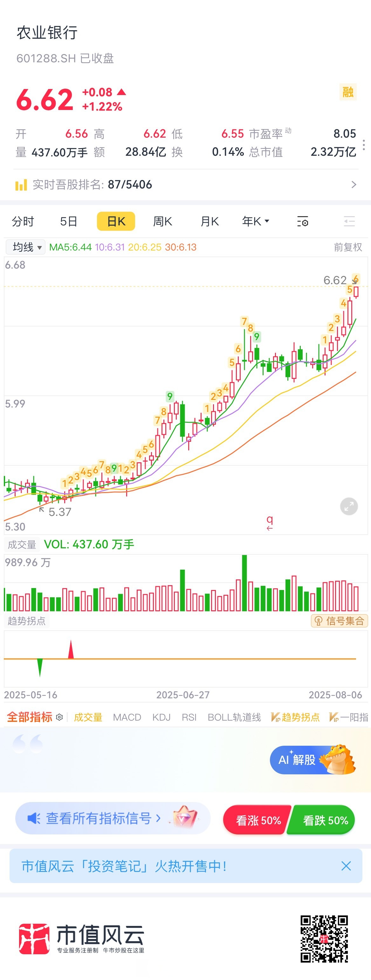Expand chart to fullscreen

pos(348,506)
